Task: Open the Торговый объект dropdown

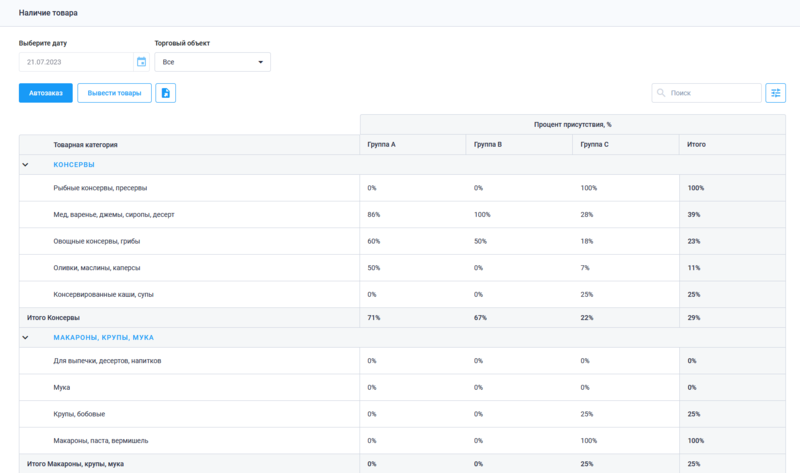Action: [212, 62]
